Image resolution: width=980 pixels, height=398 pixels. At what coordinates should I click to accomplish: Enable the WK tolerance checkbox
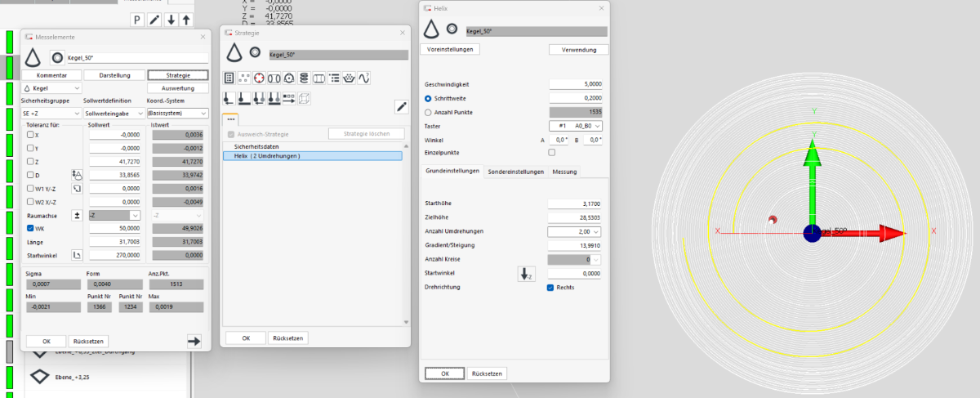pyautogui.click(x=30, y=228)
